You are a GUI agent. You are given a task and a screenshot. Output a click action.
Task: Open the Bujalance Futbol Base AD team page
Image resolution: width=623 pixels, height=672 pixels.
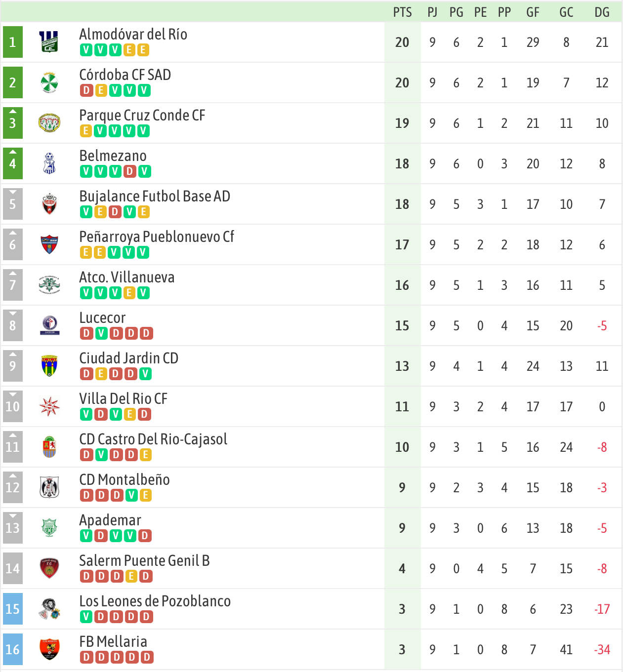pyautogui.click(x=155, y=197)
